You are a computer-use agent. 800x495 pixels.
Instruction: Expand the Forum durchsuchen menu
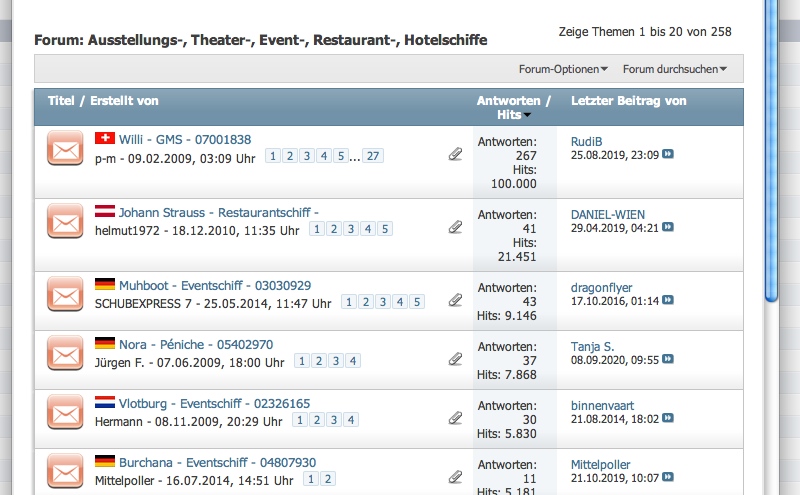point(674,69)
